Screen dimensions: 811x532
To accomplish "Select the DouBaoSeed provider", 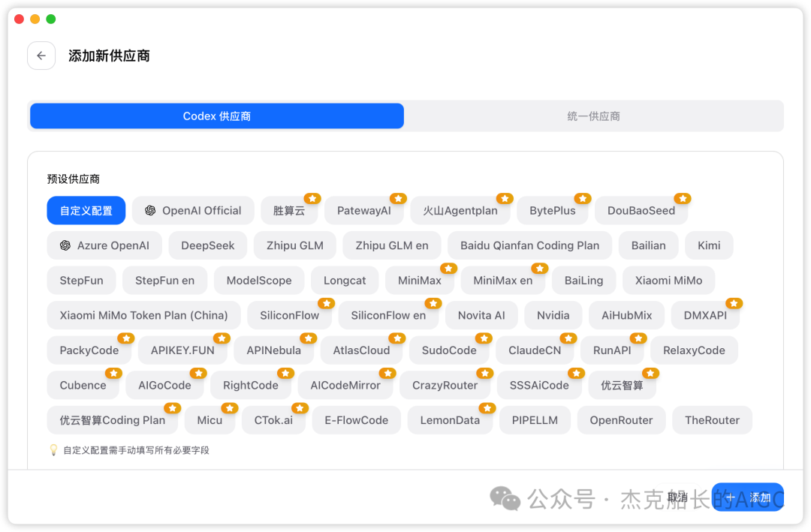I will [641, 210].
